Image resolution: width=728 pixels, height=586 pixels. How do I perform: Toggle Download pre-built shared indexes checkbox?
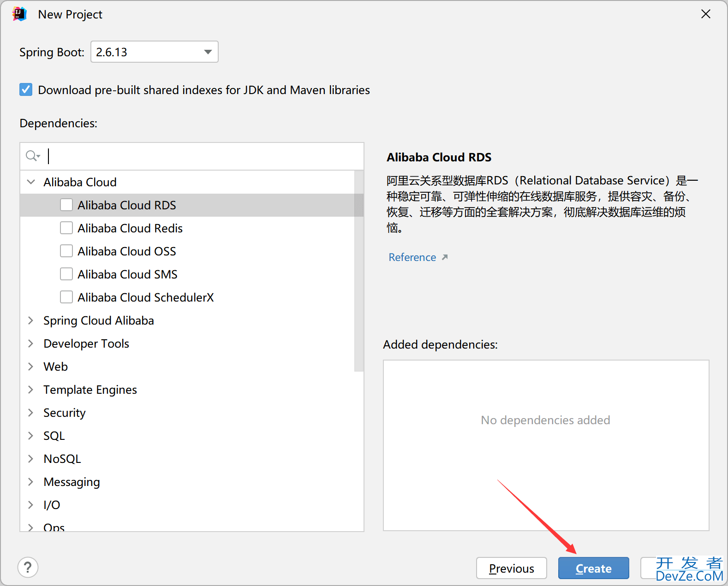[26, 89]
